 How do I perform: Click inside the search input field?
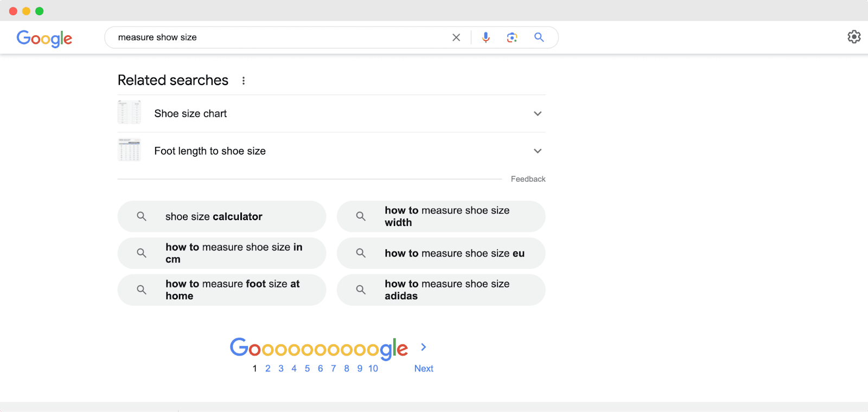point(271,37)
